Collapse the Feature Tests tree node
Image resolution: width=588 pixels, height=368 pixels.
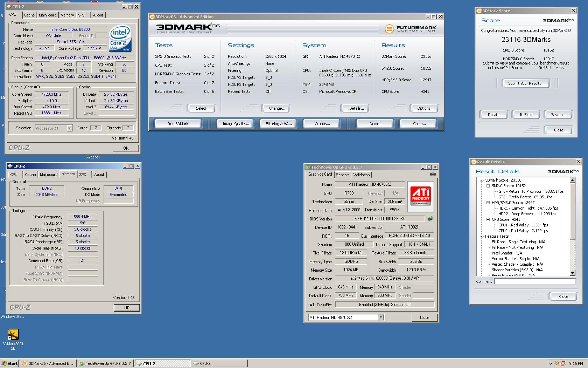(481, 236)
